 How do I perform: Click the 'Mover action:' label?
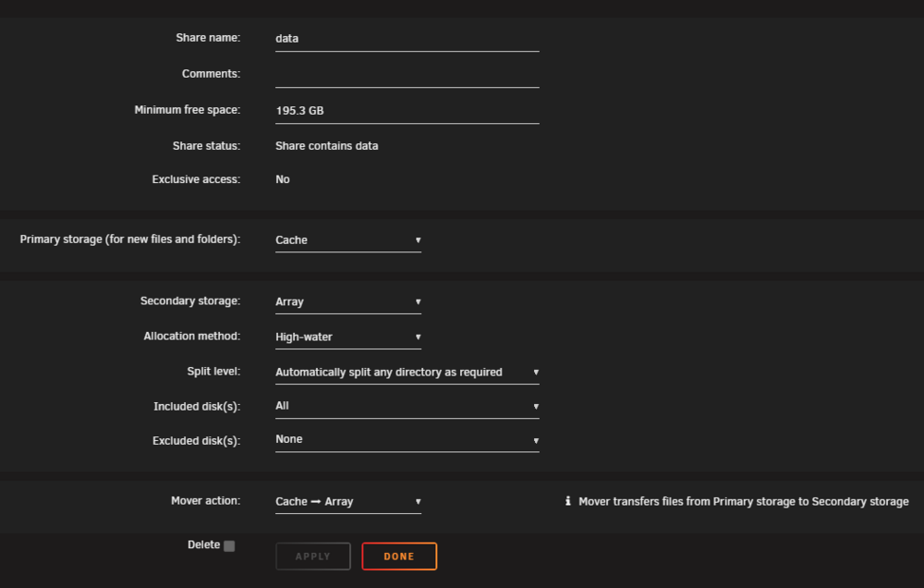pos(205,501)
